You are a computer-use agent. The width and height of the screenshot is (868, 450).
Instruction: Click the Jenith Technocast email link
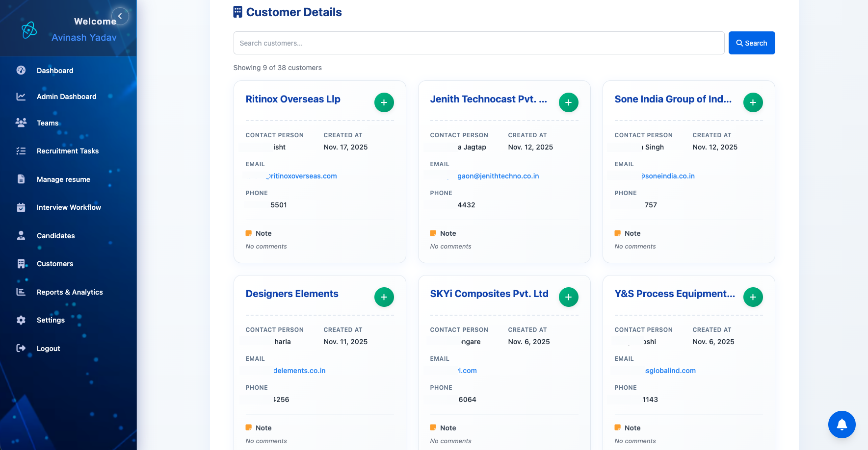(x=498, y=176)
